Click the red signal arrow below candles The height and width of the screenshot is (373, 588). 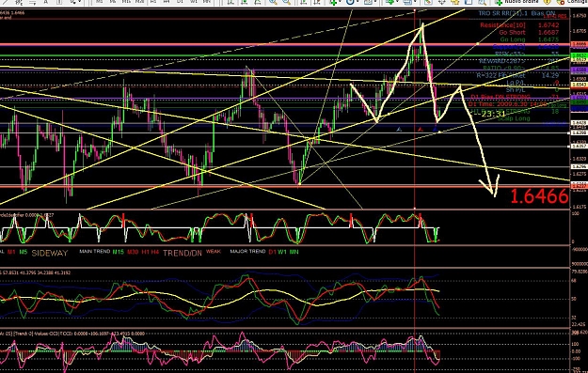(x=420, y=130)
